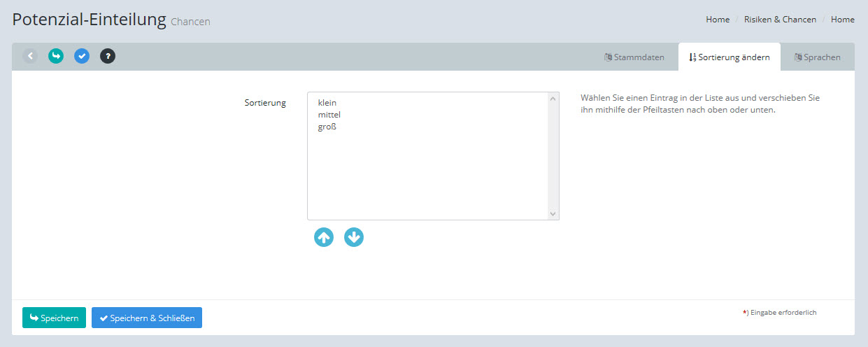Move entry up with the up-arrow button
This screenshot has height=347, width=868.
pos(324,238)
